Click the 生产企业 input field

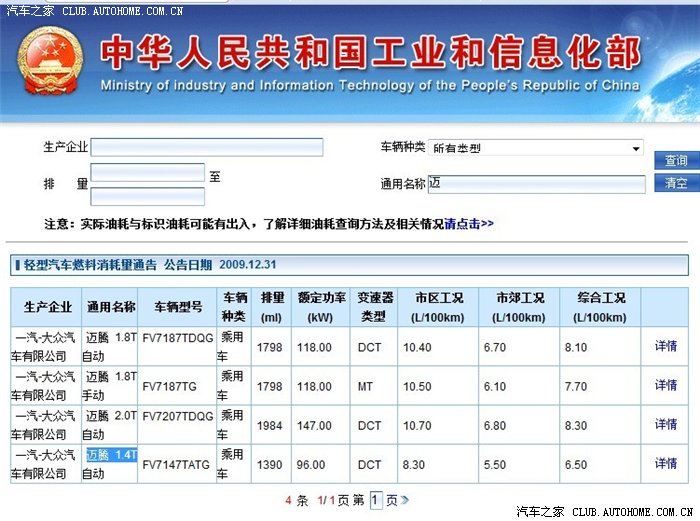point(207,147)
